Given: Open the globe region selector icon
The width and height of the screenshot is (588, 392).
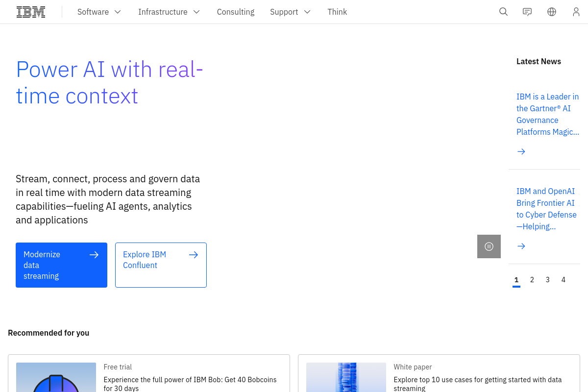Looking at the screenshot, I should click(552, 12).
